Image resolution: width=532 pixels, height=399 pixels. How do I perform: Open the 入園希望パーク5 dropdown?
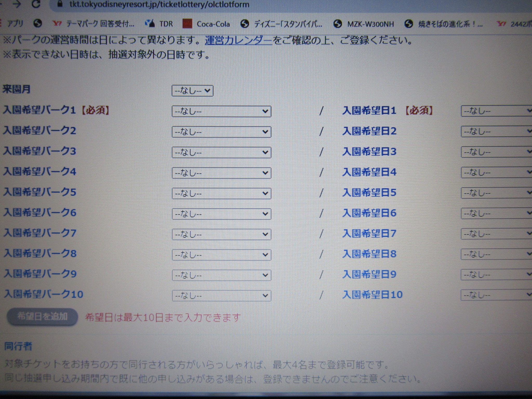tap(221, 194)
